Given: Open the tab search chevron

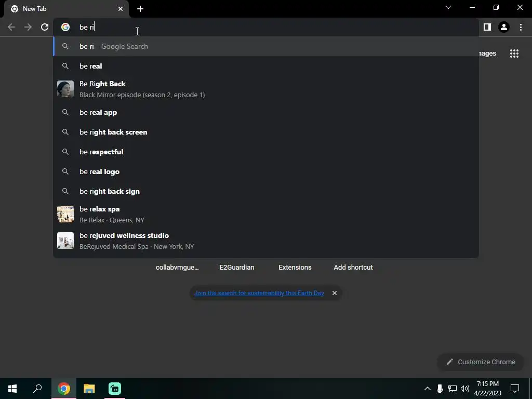Looking at the screenshot, I should click(448, 7).
